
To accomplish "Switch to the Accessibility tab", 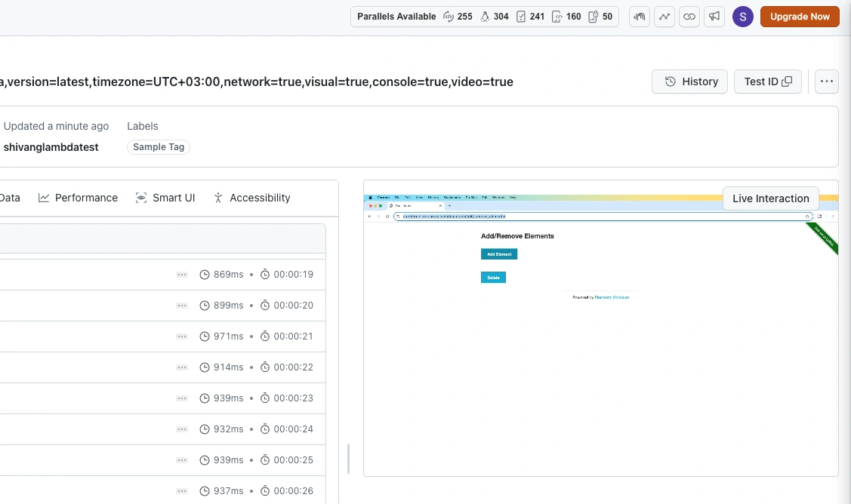I will (252, 198).
